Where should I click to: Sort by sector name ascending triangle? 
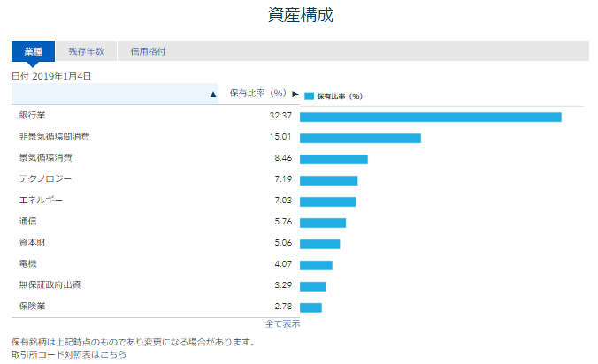click(x=213, y=95)
